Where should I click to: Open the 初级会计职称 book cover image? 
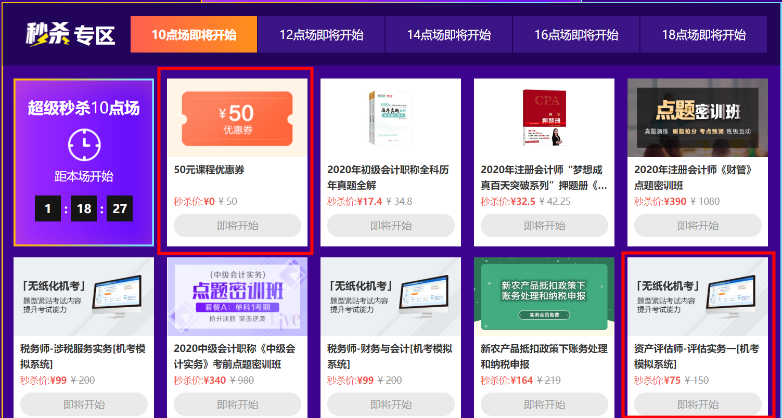(x=391, y=118)
